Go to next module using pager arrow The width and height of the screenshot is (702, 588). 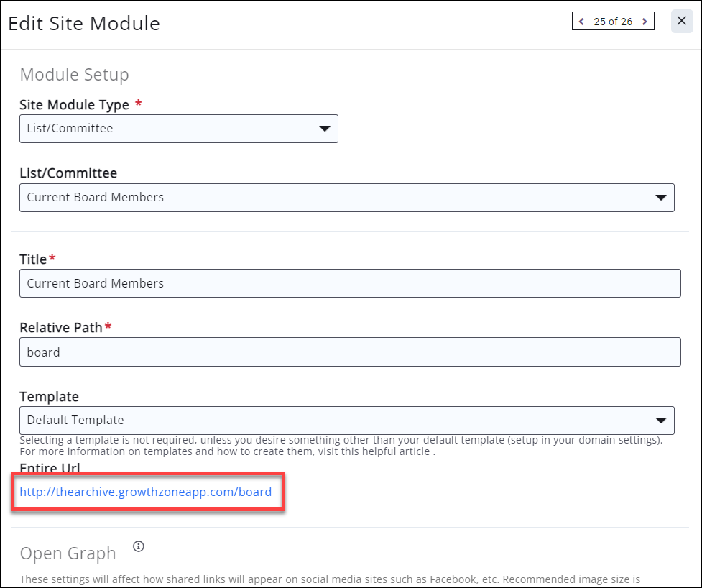645,22
